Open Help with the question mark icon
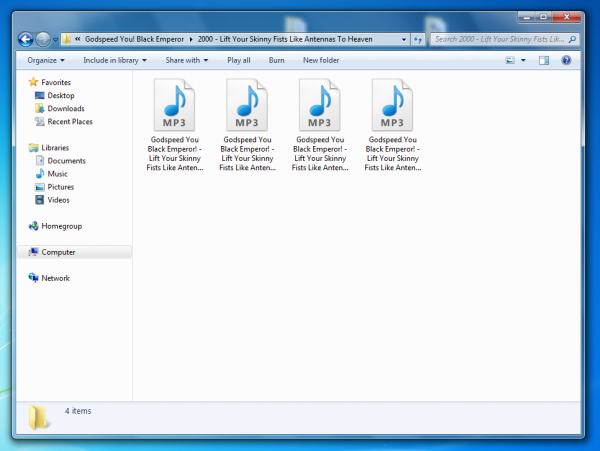Image resolution: width=600 pixels, height=451 pixels. click(566, 60)
